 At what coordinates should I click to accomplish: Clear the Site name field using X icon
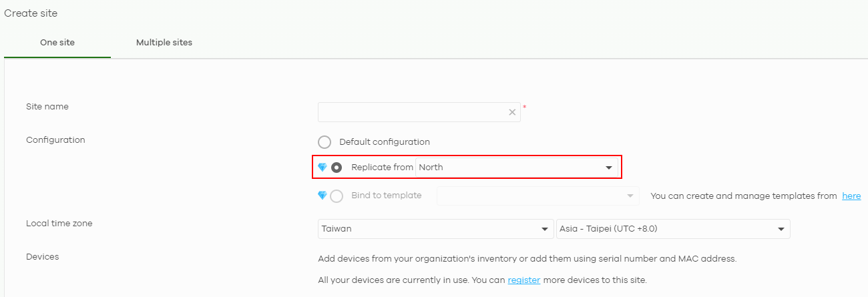(x=512, y=112)
